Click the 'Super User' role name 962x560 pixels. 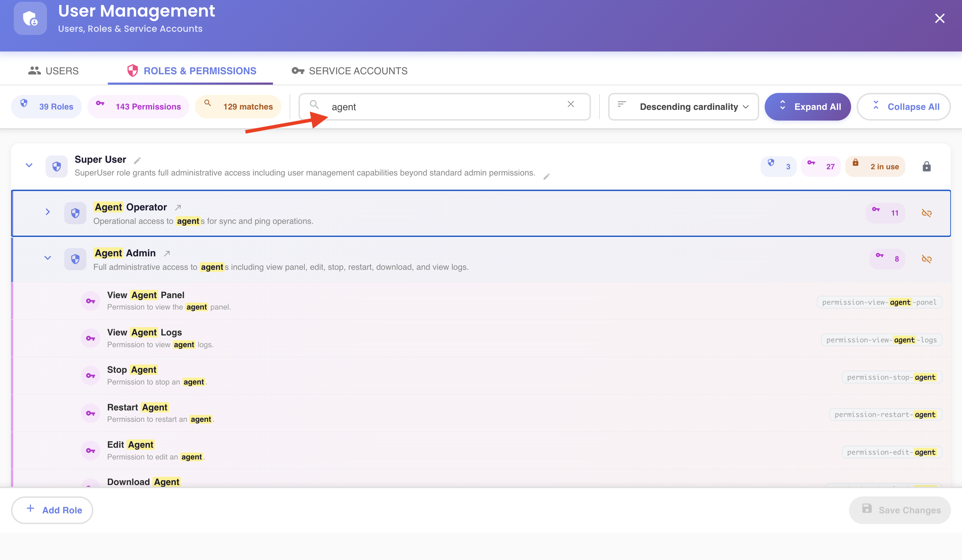(x=101, y=159)
